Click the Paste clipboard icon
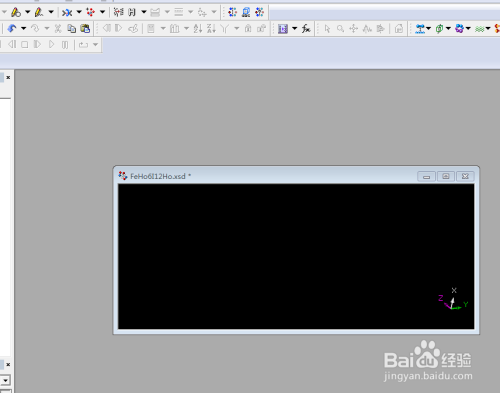The height and width of the screenshot is (393, 500). (x=85, y=29)
